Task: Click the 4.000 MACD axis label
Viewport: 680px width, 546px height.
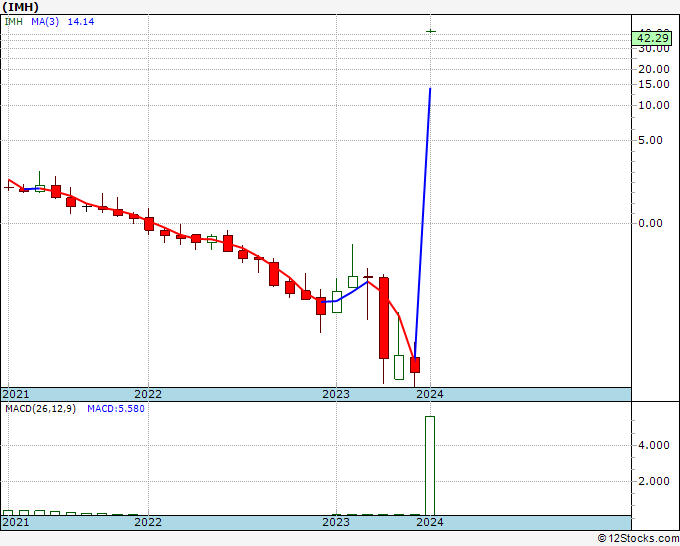Action: (654, 445)
